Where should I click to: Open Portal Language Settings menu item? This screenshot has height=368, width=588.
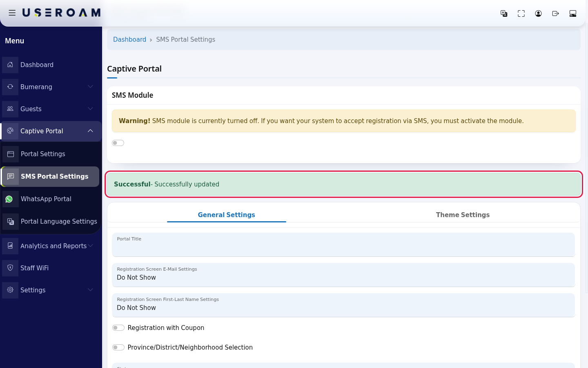[x=51, y=221]
